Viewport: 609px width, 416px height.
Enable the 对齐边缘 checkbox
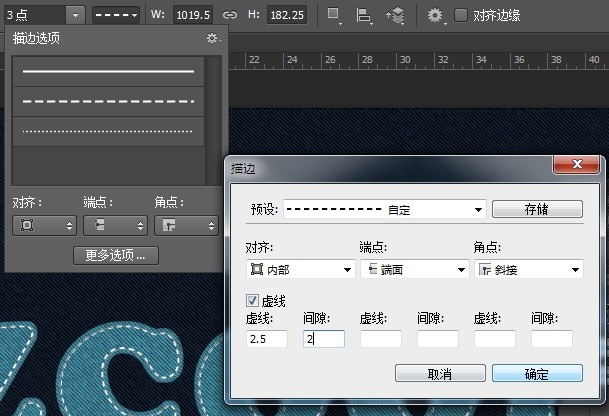(x=461, y=16)
